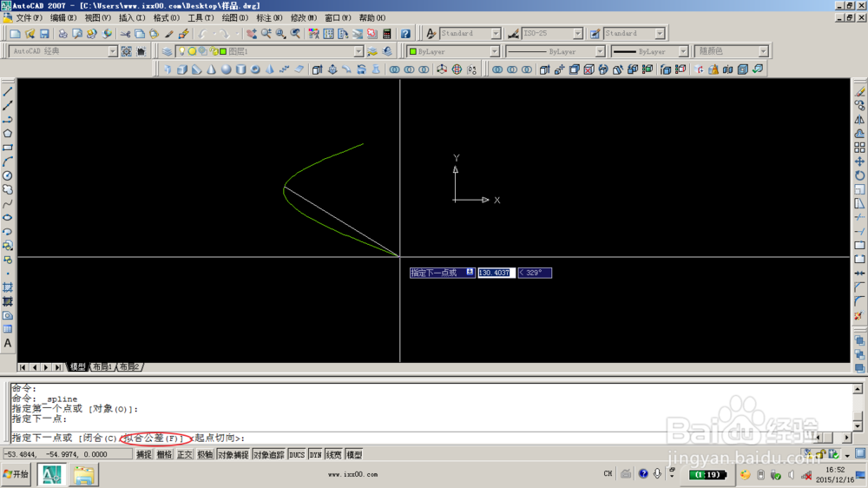Click the Move tool in modify toolbar
Viewport: 868px width, 488px height.
(859, 162)
